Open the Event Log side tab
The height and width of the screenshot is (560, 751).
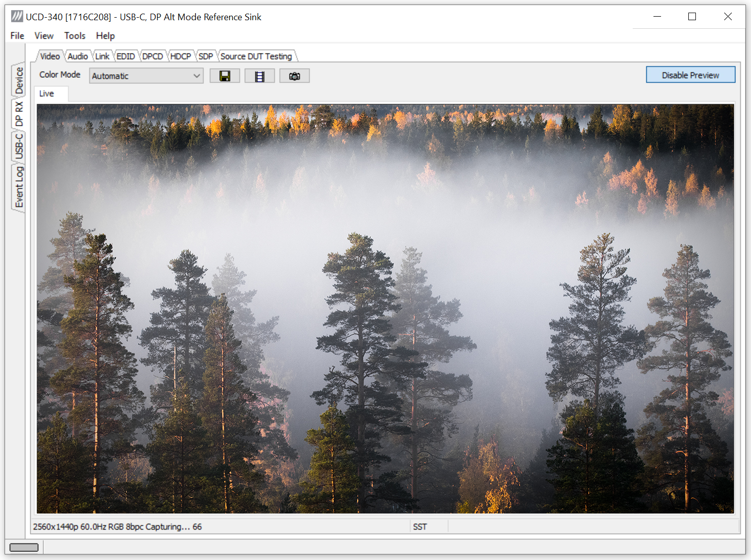click(19, 187)
